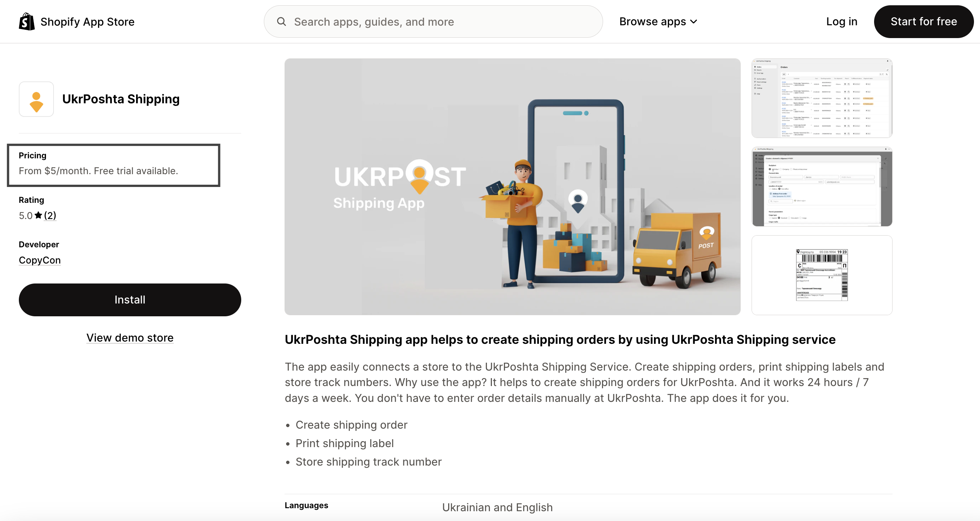Click the rating star icon
The image size is (980, 521).
click(x=38, y=215)
